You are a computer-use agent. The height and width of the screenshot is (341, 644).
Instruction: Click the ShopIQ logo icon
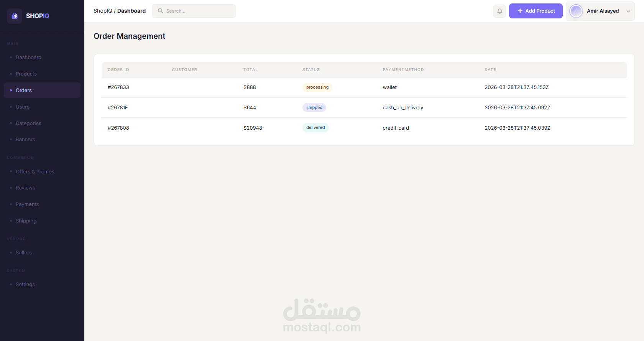pos(15,16)
